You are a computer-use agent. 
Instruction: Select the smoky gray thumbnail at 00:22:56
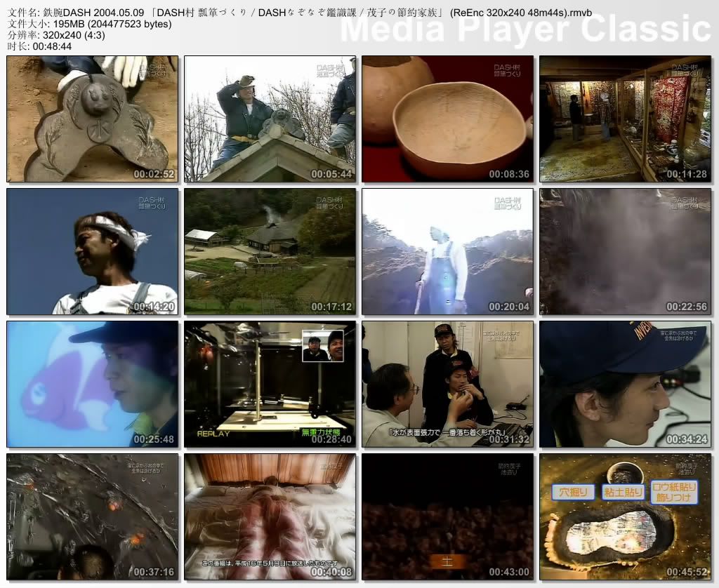(625, 251)
